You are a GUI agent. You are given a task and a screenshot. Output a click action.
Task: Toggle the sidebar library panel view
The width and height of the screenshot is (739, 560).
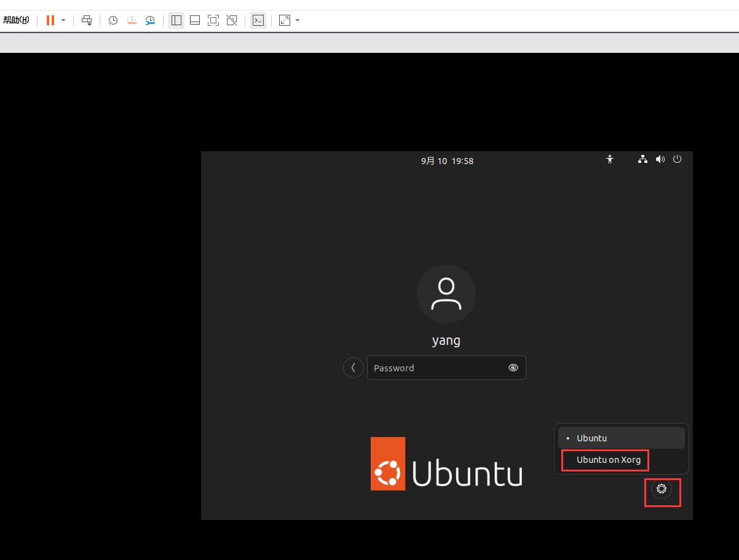pos(176,20)
